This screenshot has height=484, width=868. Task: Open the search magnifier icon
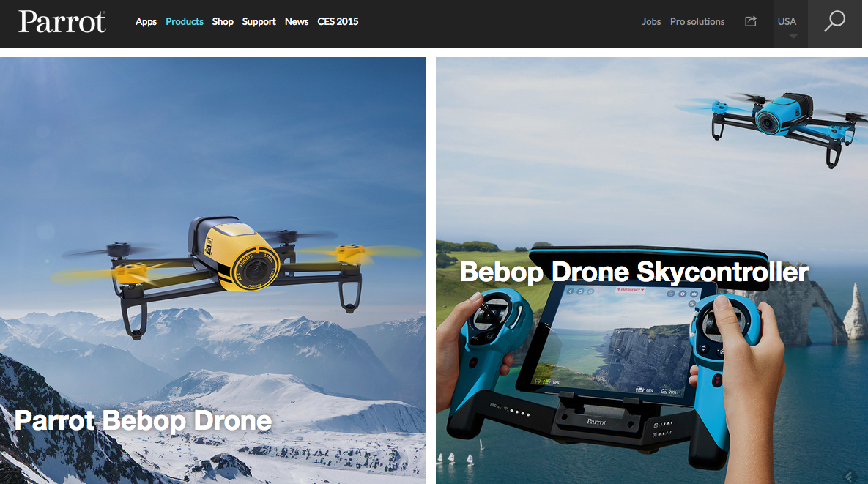tap(834, 23)
